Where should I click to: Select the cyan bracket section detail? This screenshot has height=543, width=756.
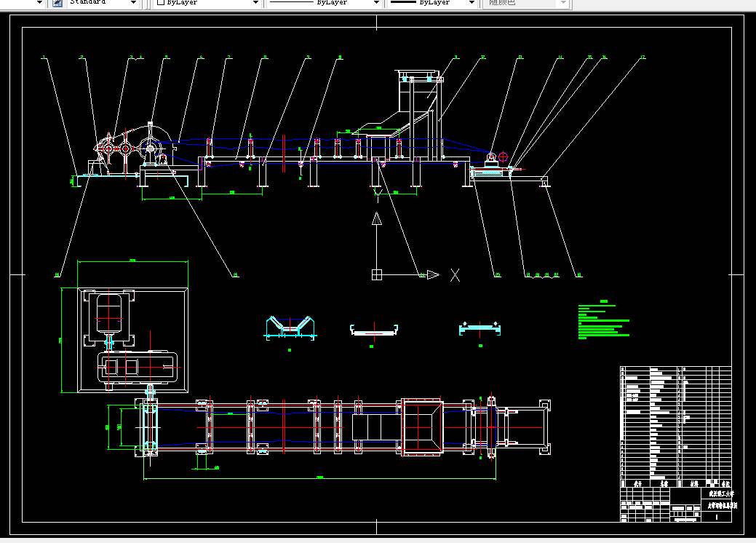pyautogui.click(x=480, y=328)
